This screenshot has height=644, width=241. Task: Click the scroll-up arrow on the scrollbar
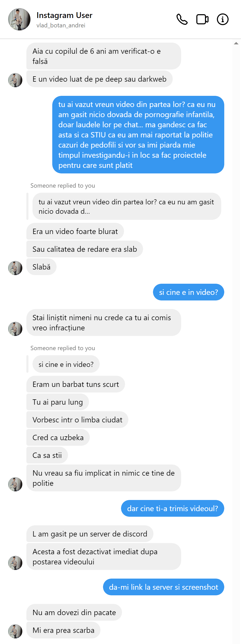(x=236, y=43)
